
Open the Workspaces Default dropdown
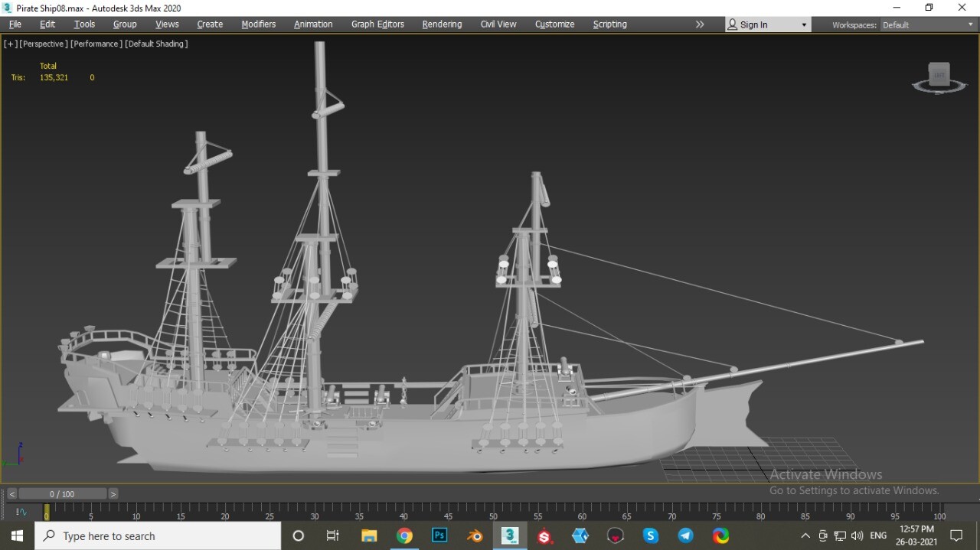coord(927,25)
